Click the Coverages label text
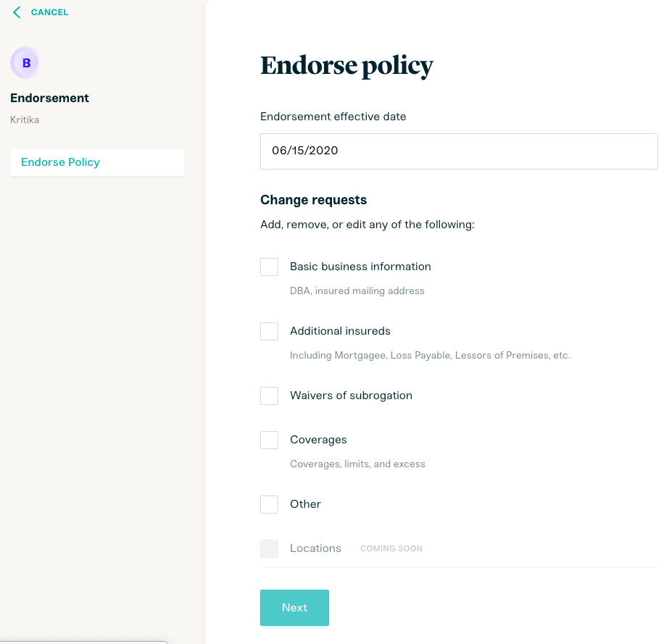 pyautogui.click(x=318, y=440)
